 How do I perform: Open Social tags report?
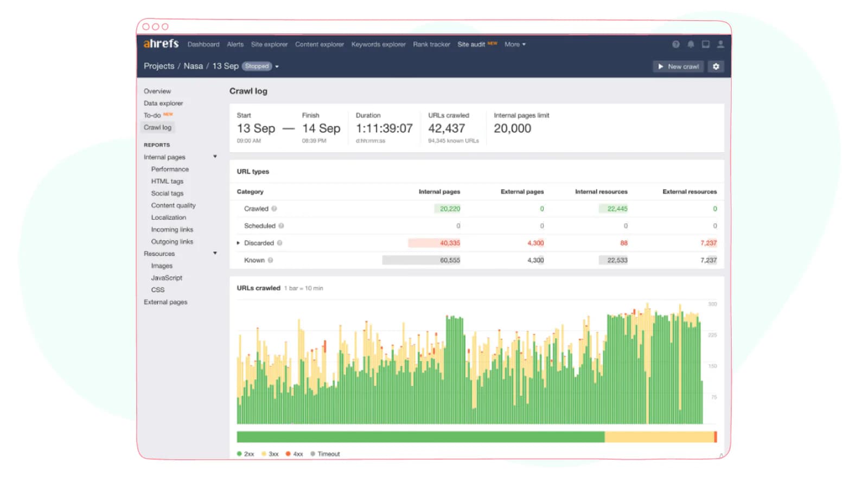tap(167, 193)
